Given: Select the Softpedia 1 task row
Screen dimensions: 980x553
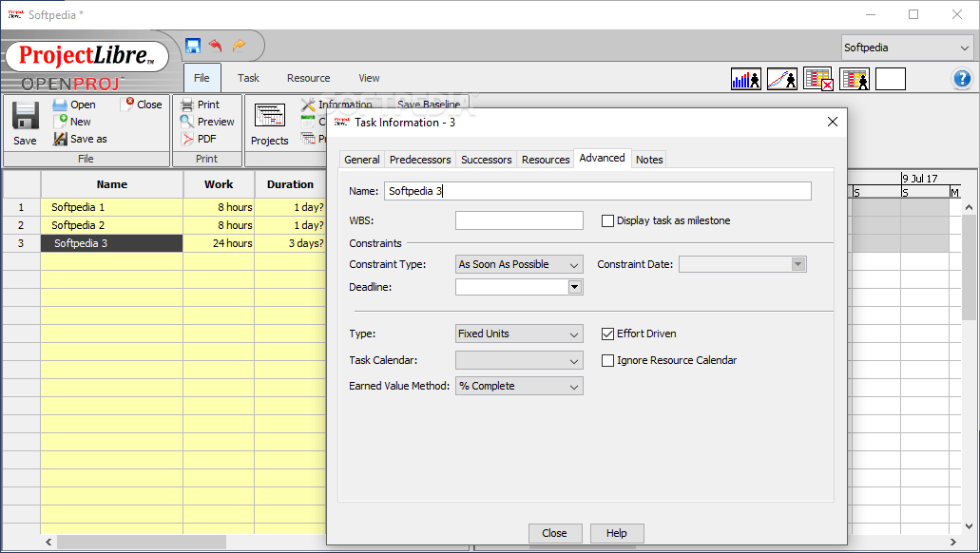Looking at the screenshot, I should point(112,207).
